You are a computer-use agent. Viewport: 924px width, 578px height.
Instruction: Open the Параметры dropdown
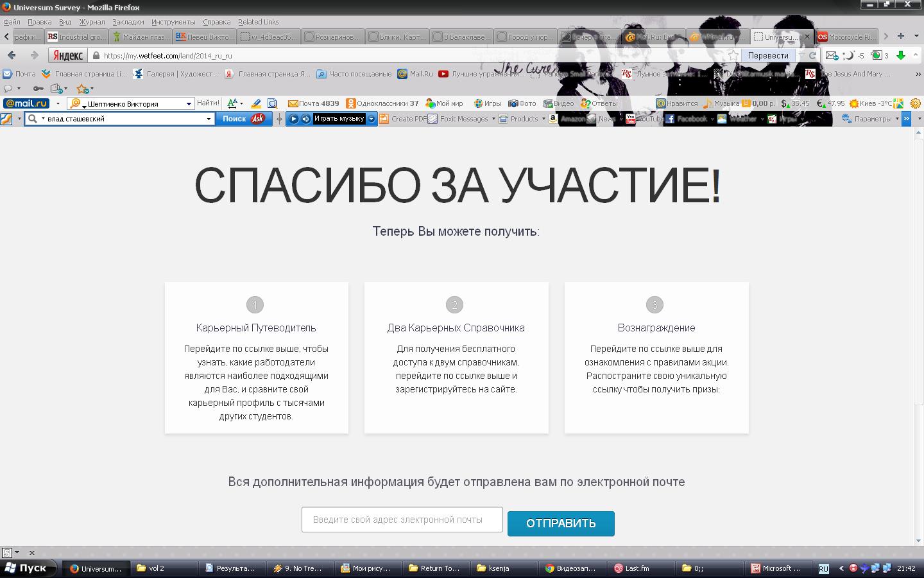coord(897,119)
